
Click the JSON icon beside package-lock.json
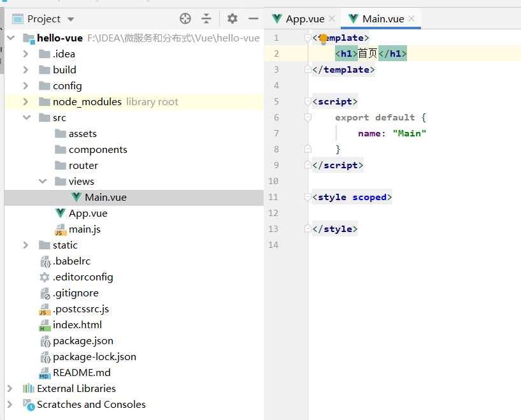pos(45,357)
